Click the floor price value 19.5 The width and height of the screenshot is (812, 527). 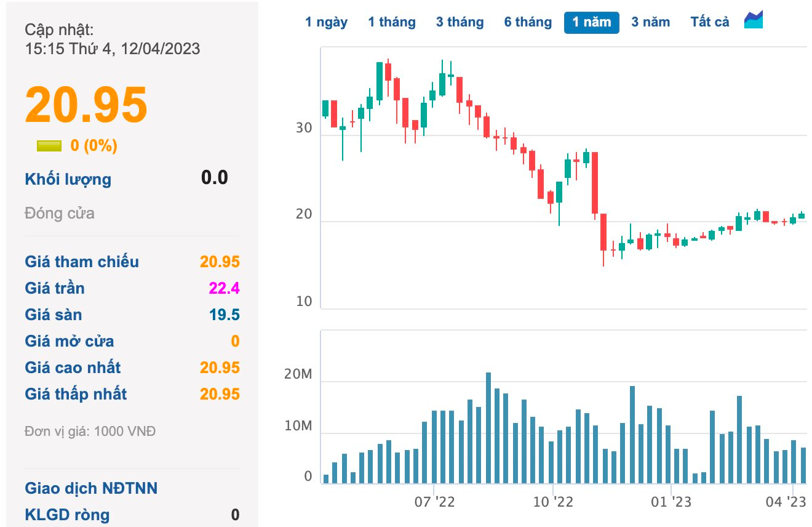[x=224, y=315]
